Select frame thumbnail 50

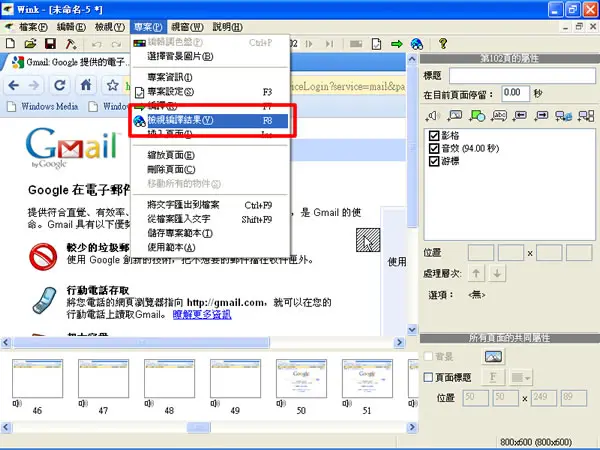point(301,378)
